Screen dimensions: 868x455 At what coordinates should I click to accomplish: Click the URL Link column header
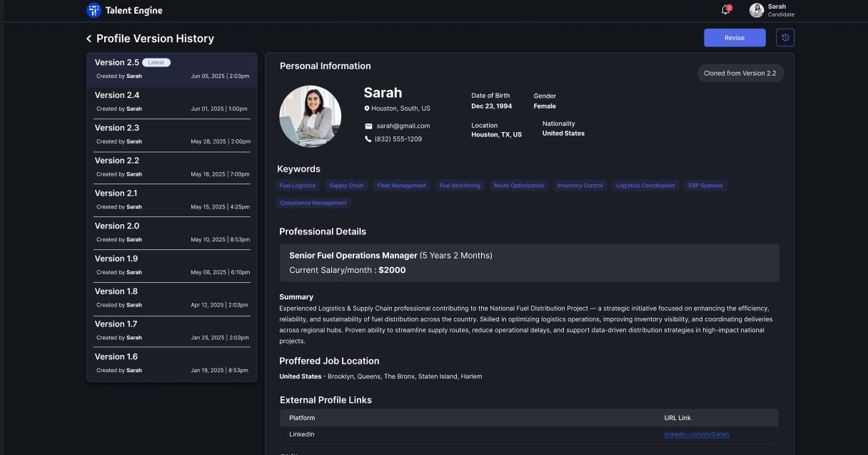click(x=677, y=418)
